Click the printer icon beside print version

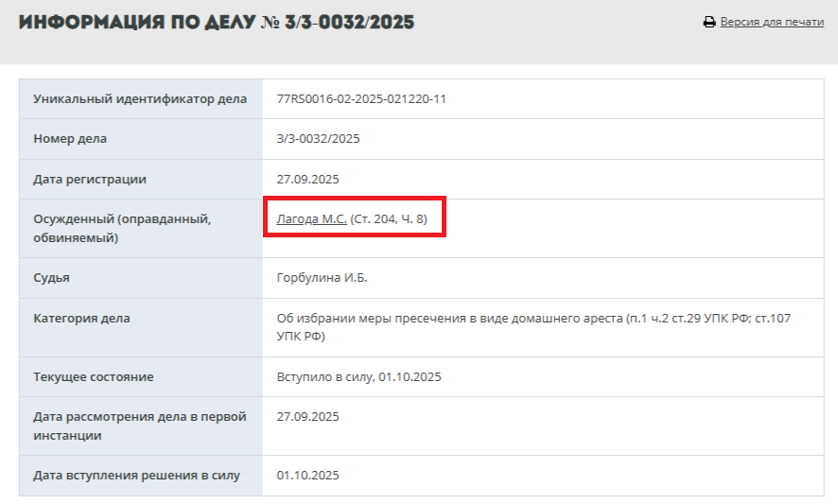709,22
